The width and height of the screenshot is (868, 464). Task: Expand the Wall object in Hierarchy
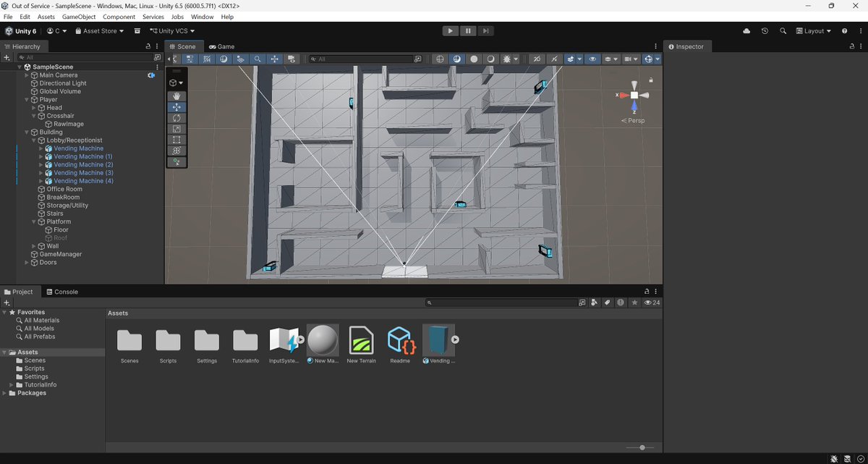tap(34, 246)
